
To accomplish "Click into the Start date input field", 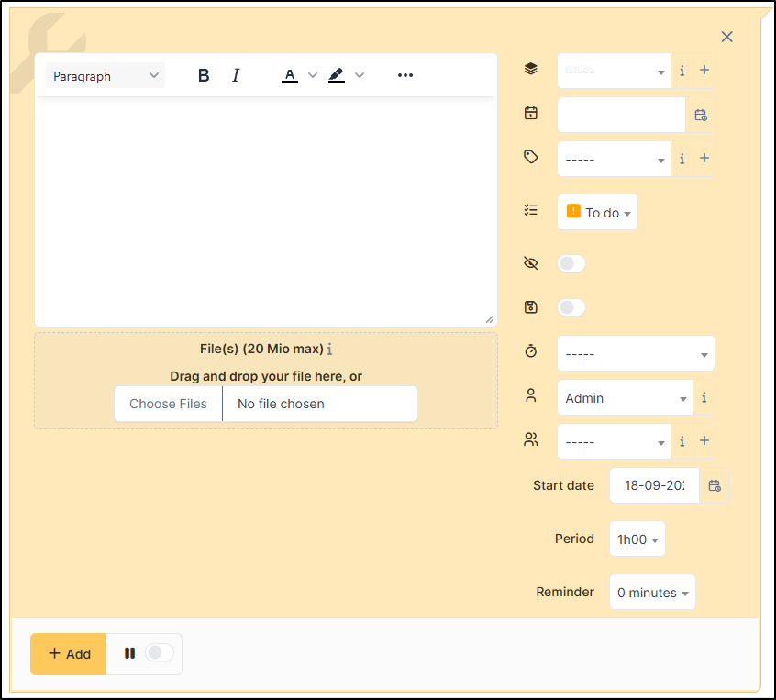I will [x=654, y=485].
